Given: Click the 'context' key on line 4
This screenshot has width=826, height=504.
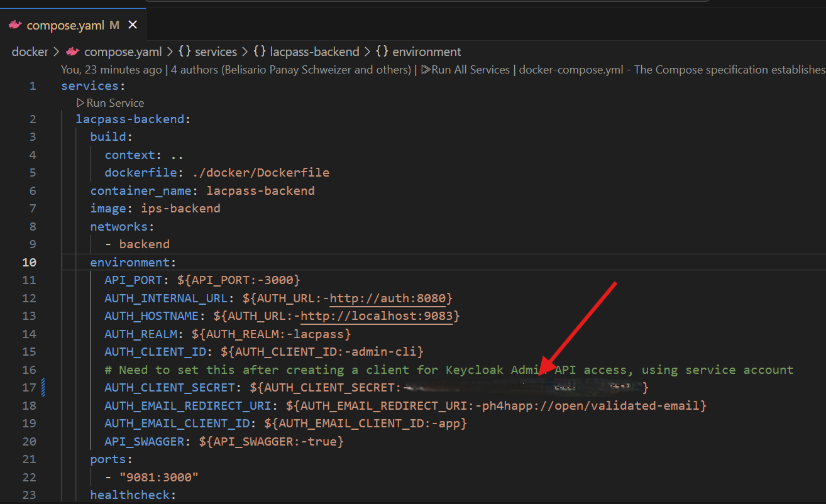Looking at the screenshot, I should [x=130, y=155].
